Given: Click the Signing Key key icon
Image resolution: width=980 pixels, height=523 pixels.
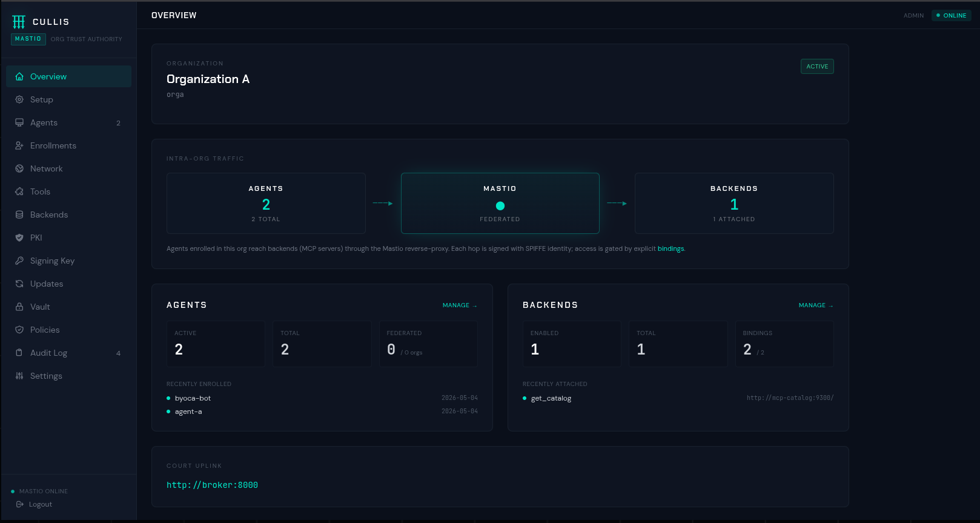Looking at the screenshot, I should (19, 261).
